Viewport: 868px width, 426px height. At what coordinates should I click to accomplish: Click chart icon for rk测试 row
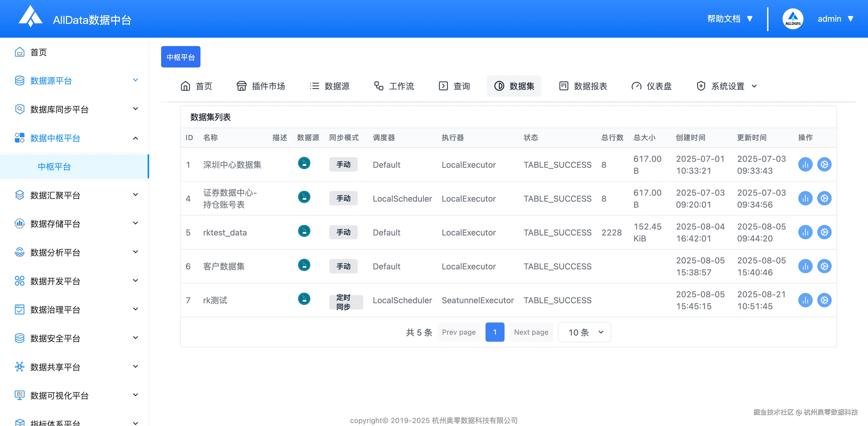point(805,300)
